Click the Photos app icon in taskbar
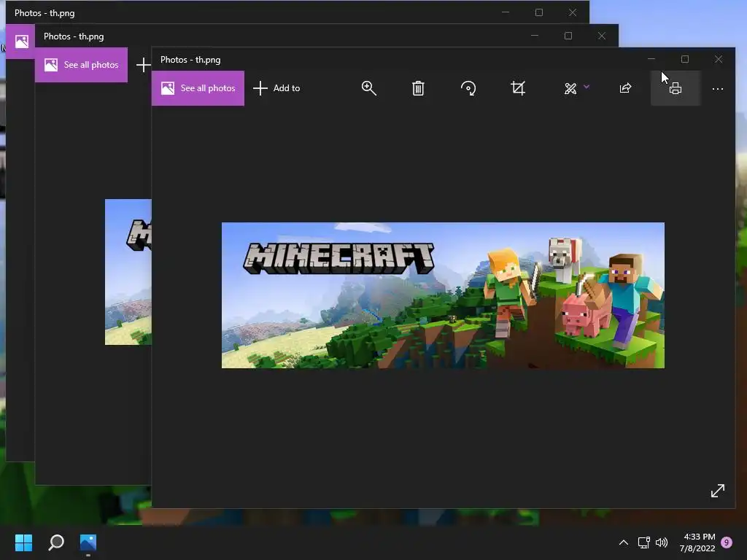Image resolution: width=747 pixels, height=560 pixels. point(88,542)
